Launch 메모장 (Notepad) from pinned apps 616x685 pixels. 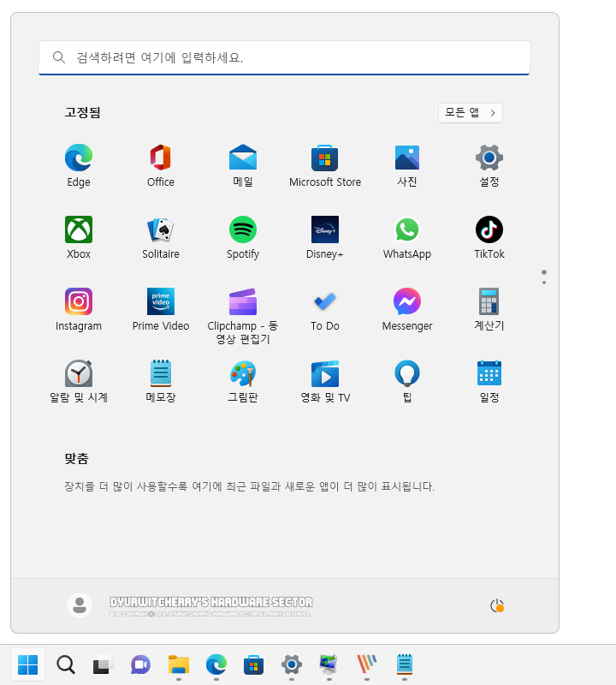[x=161, y=381]
